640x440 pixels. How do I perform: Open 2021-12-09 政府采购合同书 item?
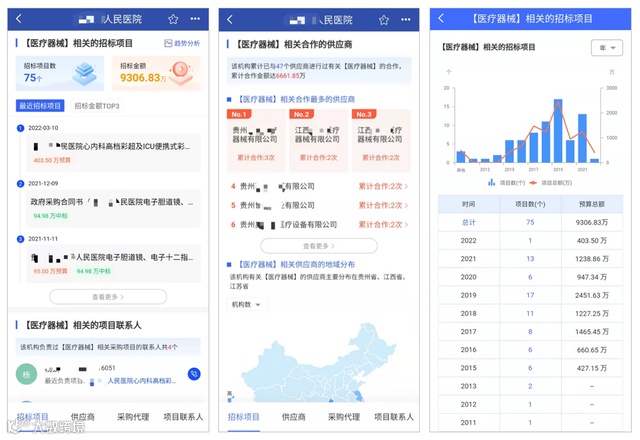coord(114,208)
